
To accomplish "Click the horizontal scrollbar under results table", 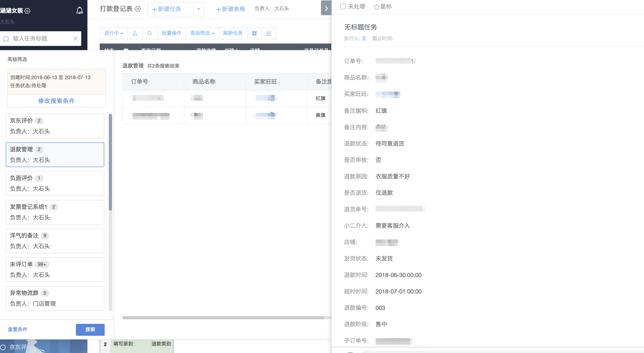I will click(223, 318).
